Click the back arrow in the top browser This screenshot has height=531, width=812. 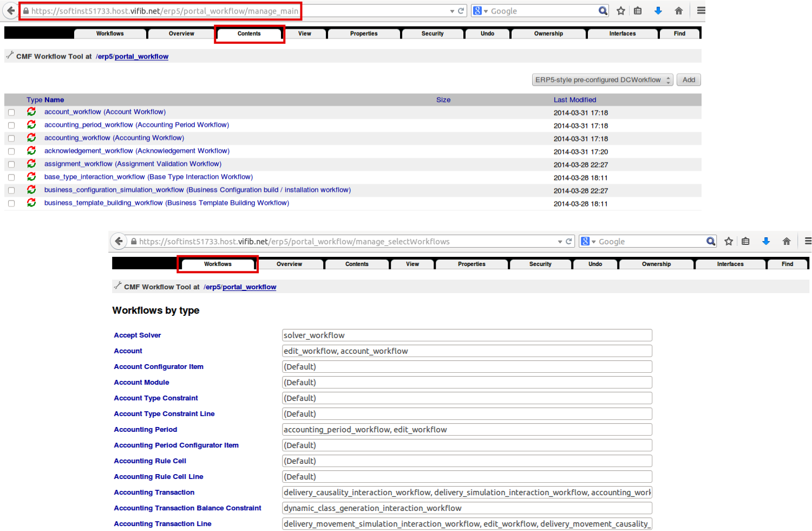[10, 11]
